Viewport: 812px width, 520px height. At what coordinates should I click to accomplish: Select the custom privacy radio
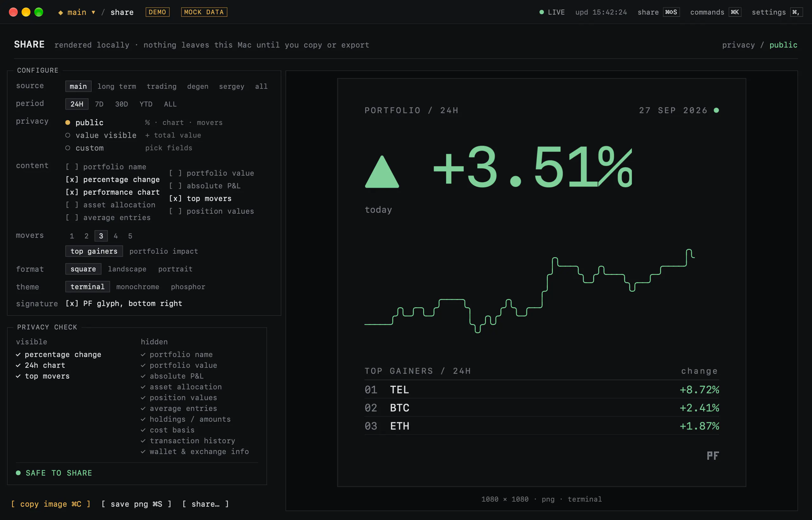point(68,148)
